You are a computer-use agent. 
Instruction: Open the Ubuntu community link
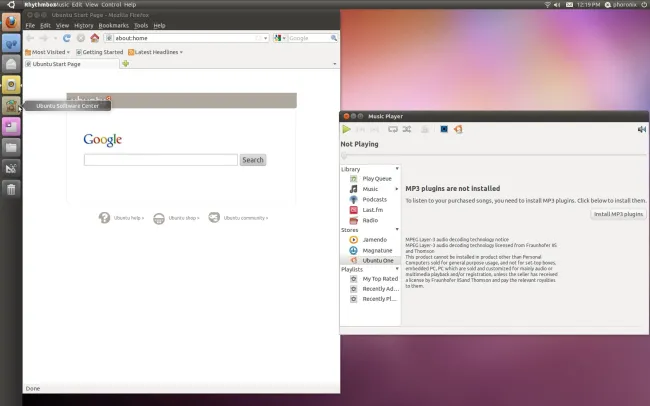(x=246, y=218)
